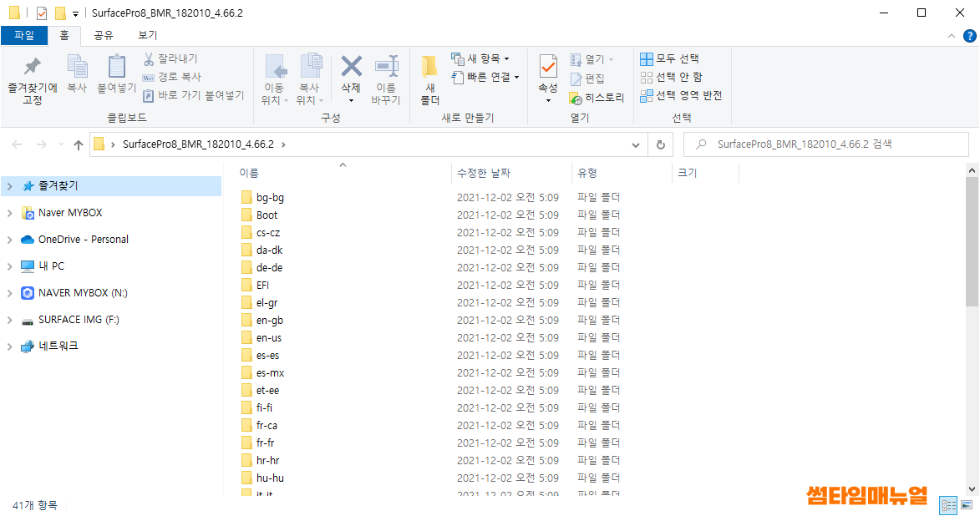980x516 pixels.
Task: Expand the 내 PC tree node
Action: click(9, 266)
